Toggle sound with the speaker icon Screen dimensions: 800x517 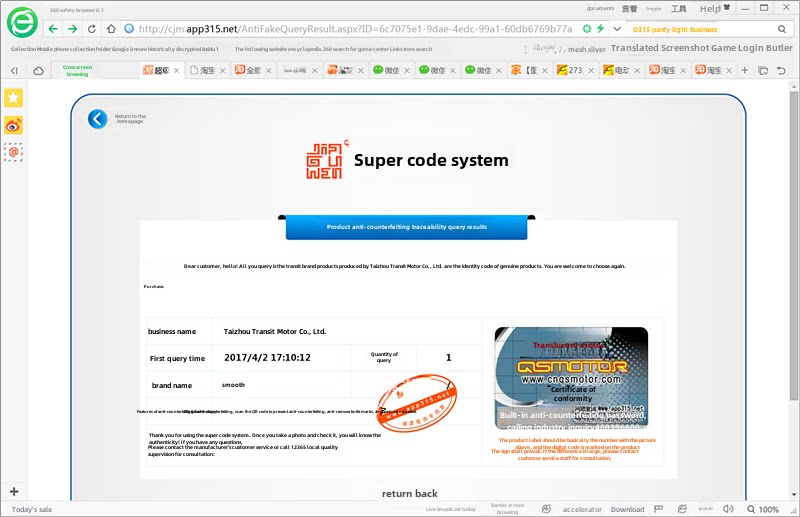tap(728, 509)
